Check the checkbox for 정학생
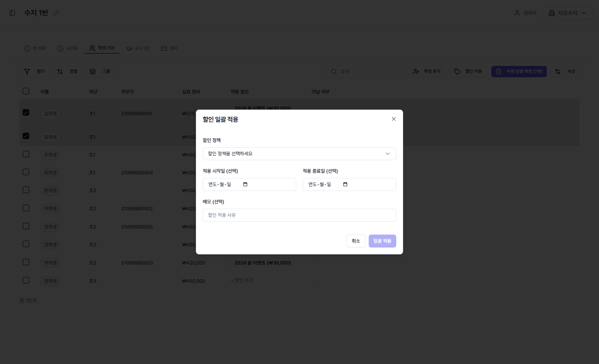Screen dimensions: 599x364 tap(26, 226)
